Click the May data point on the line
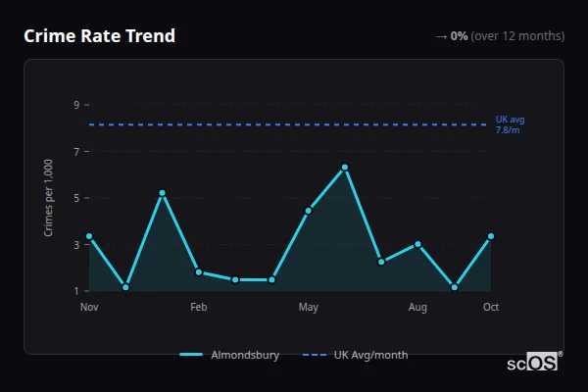 [309, 211]
